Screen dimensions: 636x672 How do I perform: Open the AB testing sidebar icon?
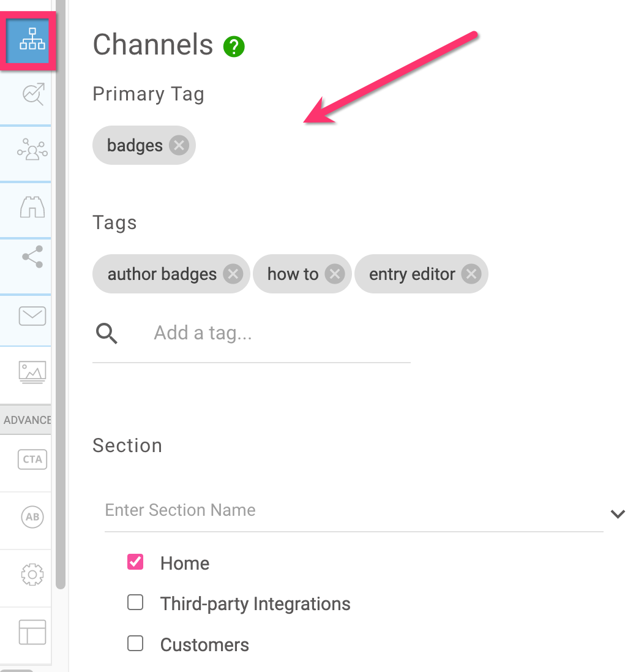pos(32,517)
